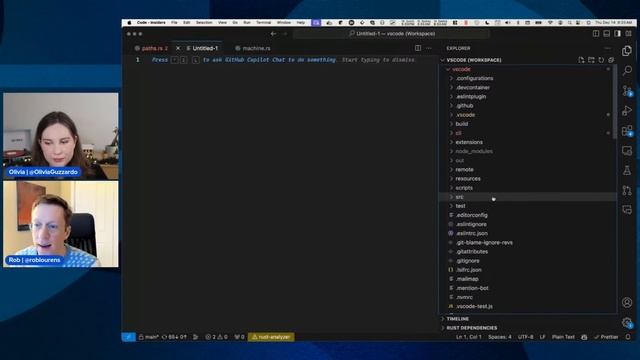
Task: Open the Manage gear icon
Action: coord(627,322)
